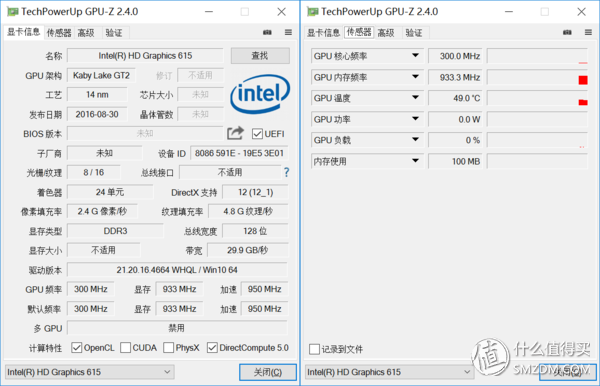This screenshot has width=600, height=386.
Task: Click the 8 / 16 ROPs/TMUs field
Action: pos(93,173)
